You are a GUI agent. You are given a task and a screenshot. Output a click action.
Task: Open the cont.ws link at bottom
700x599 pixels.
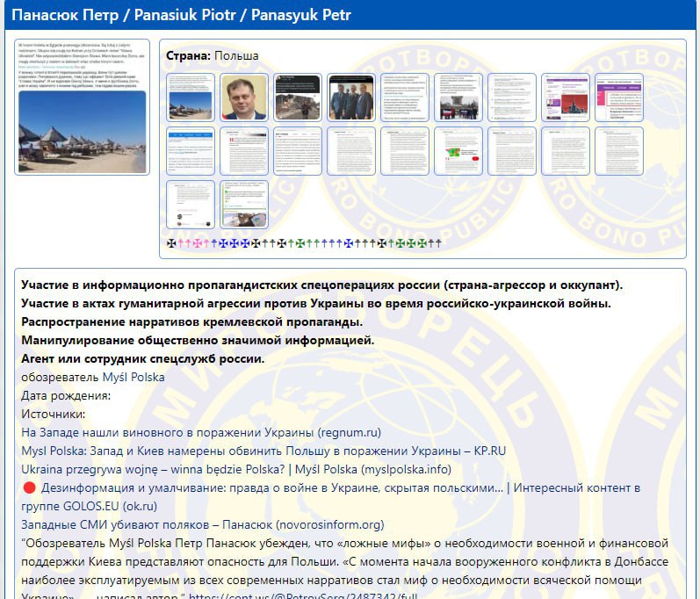tap(303, 595)
